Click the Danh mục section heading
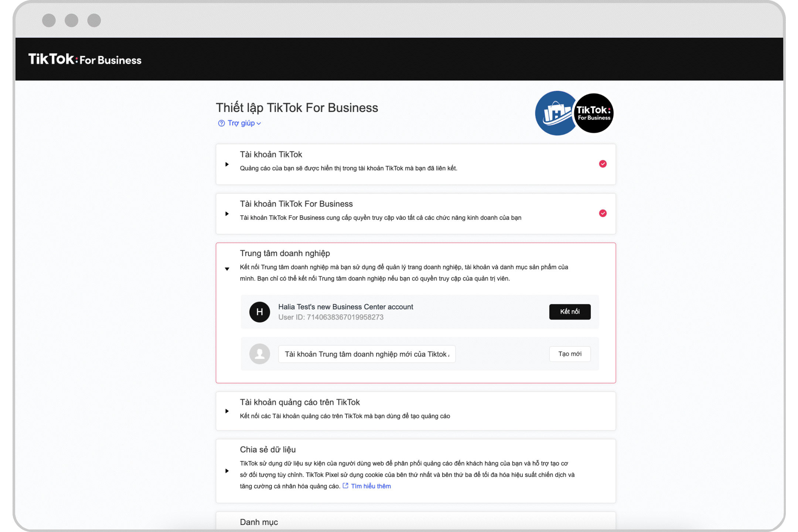The width and height of the screenshot is (798, 532). pyautogui.click(x=259, y=522)
